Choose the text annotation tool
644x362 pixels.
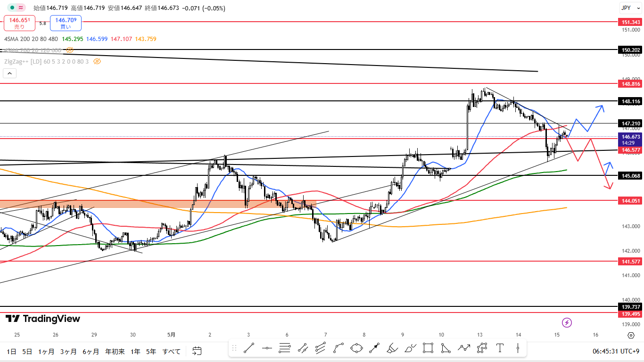(500, 348)
